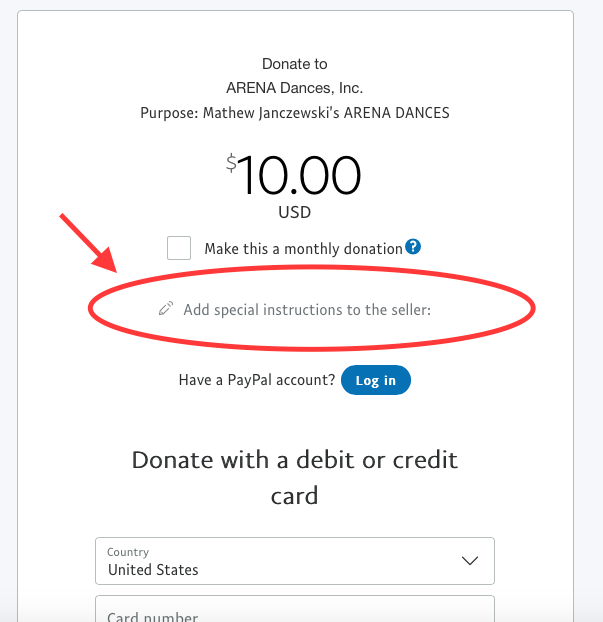Select the Donate with a debit or credit card heading
The width and height of the screenshot is (603, 622).
pyautogui.click(x=294, y=478)
